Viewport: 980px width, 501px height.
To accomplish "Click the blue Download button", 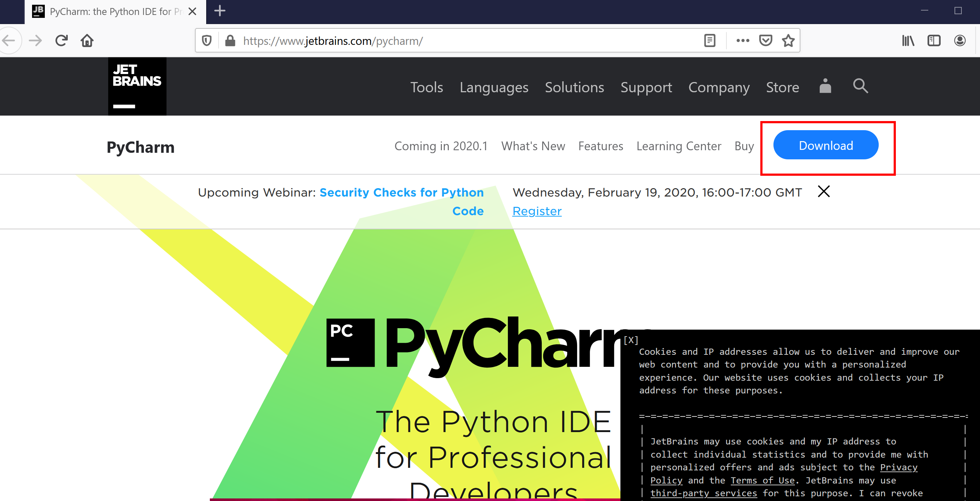I will tap(826, 145).
